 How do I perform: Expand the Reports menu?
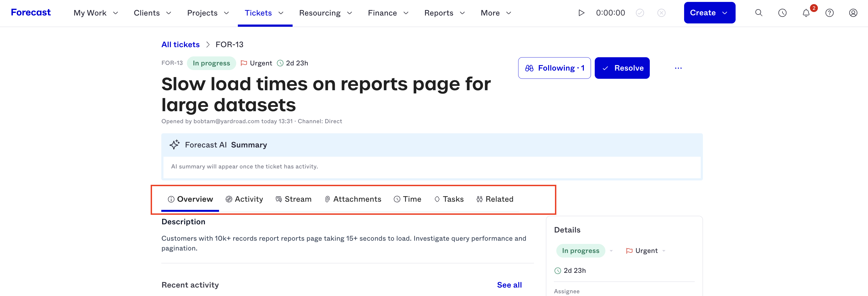[x=444, y=13]
